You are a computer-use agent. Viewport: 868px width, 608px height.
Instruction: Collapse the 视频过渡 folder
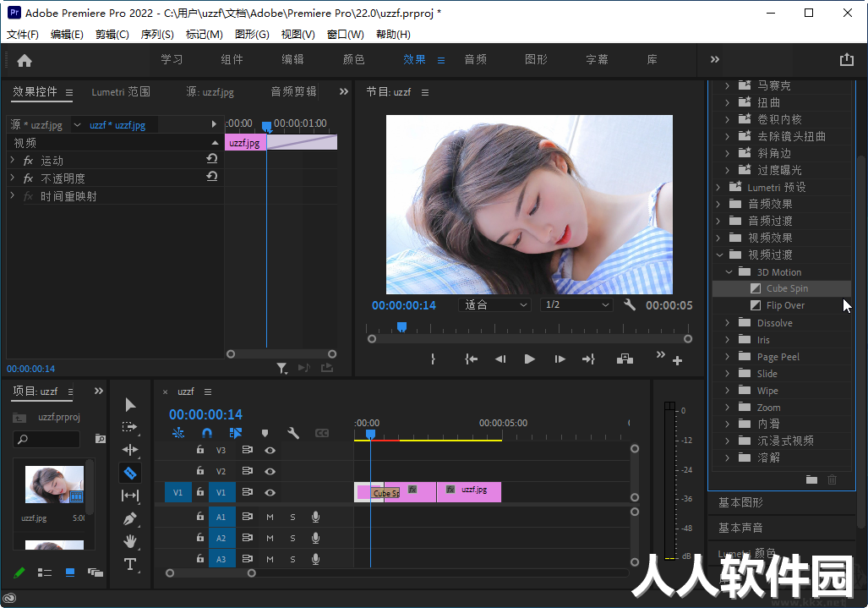719,255
